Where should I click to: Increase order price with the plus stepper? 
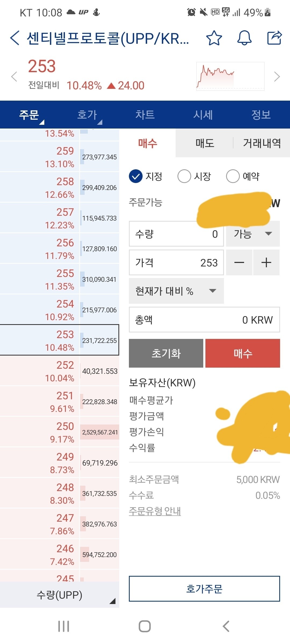[x=266, y=262]
